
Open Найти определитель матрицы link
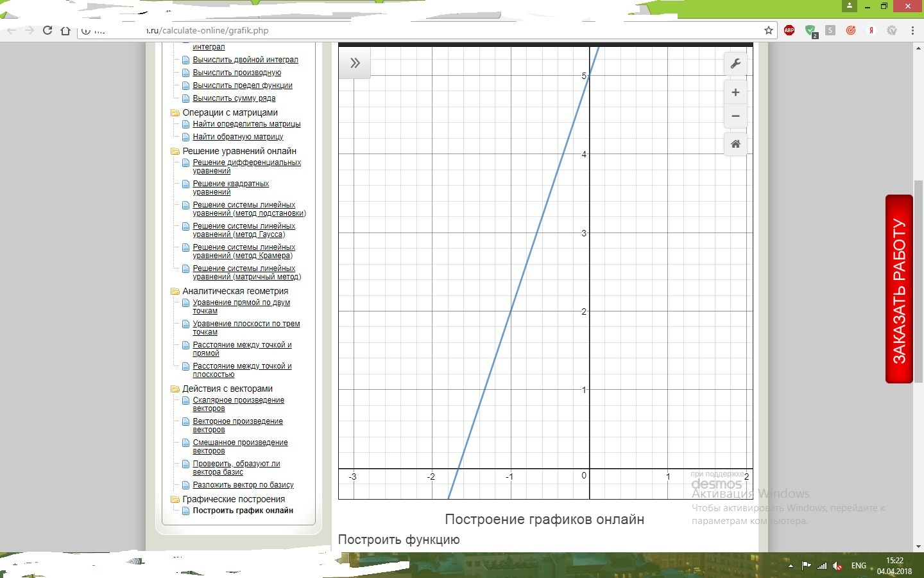coord(246,124)
